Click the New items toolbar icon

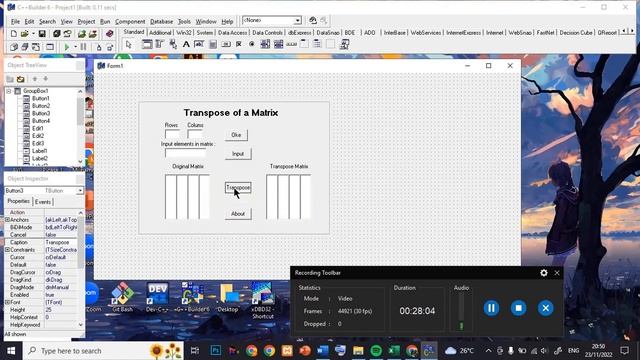pyautogui.click(x=13, y=33)
